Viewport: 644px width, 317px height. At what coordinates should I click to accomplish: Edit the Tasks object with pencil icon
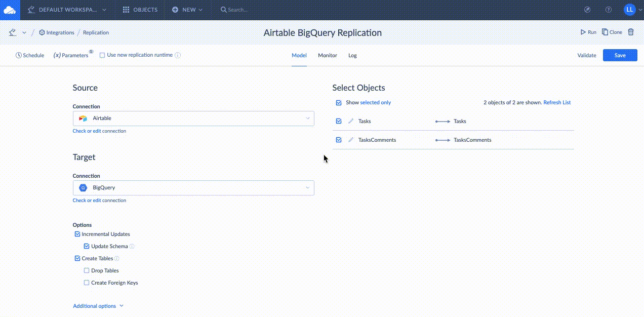tap(351, 121)
